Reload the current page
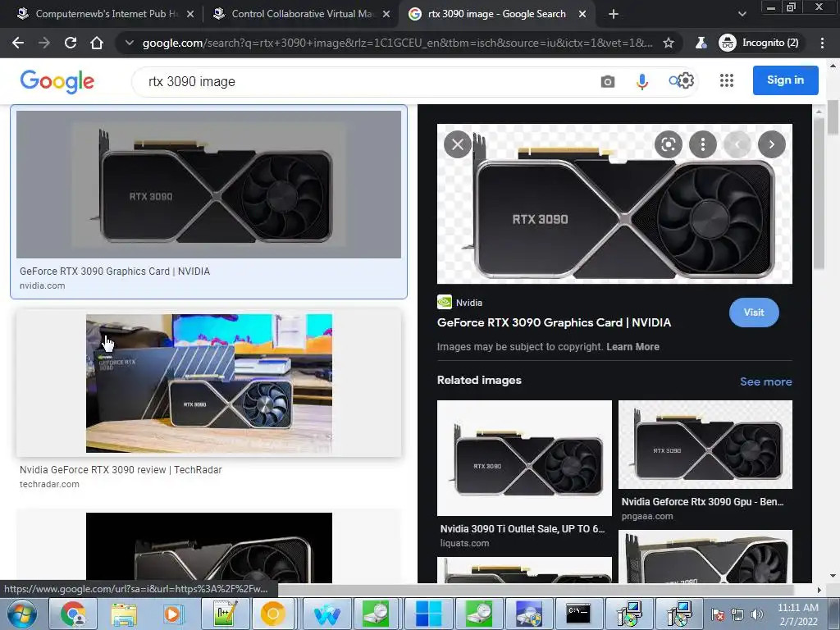840x630 pixels. pos(71,43)
